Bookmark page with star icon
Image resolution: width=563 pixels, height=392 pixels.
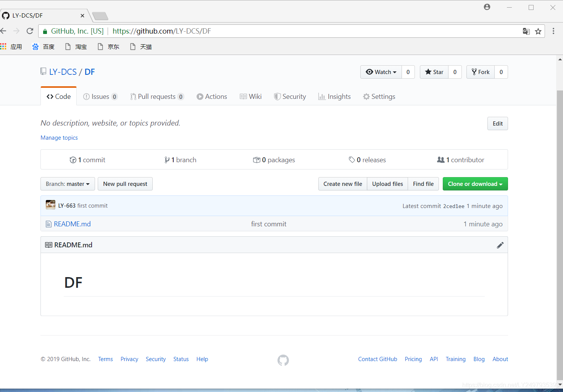pyautogui.click(x=538, y=31)
